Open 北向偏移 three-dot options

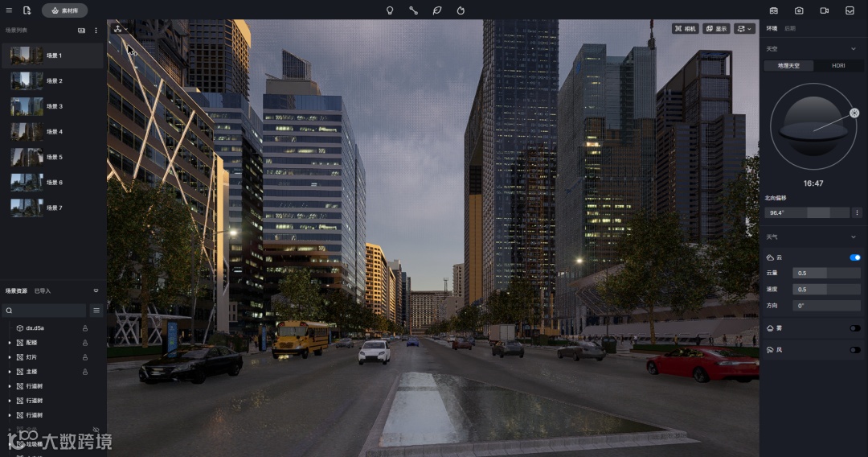[857, 212]
